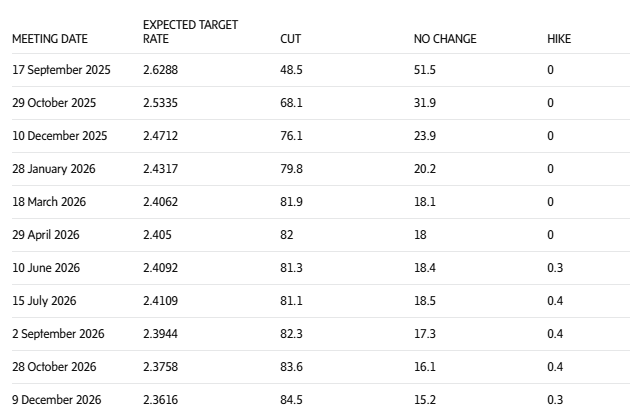This screenshot has height=405, width=630.
Task: Select the expected rate value 2.4712
Action: 160,136
